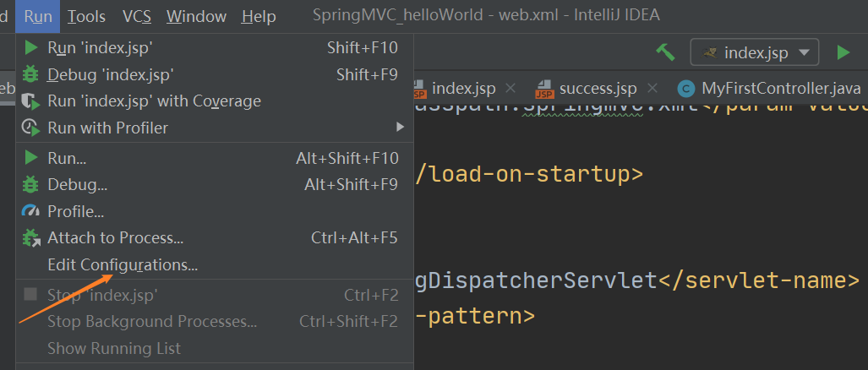Open the index.jsp run configuration dropdown

pos(755,53)
